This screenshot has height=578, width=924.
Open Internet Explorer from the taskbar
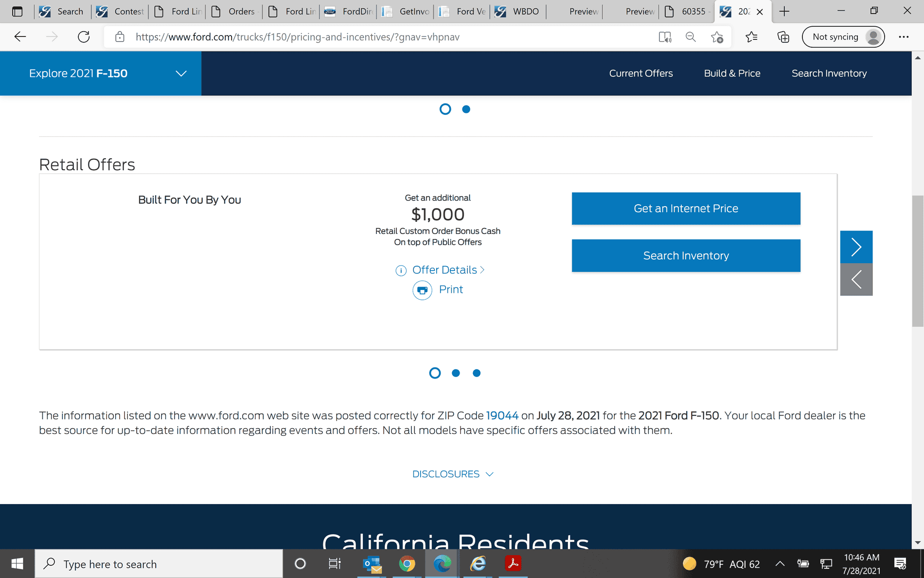[x=478, y=564]
